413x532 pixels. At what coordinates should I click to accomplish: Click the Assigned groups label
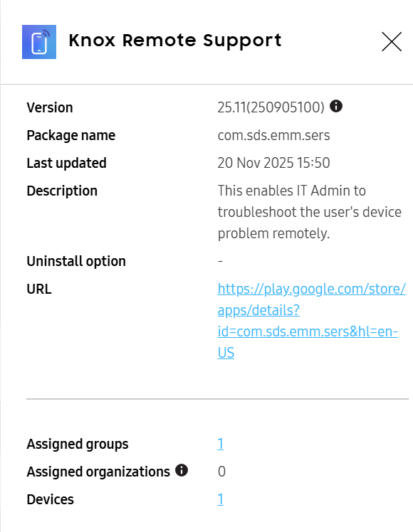(x=78, y=444)
